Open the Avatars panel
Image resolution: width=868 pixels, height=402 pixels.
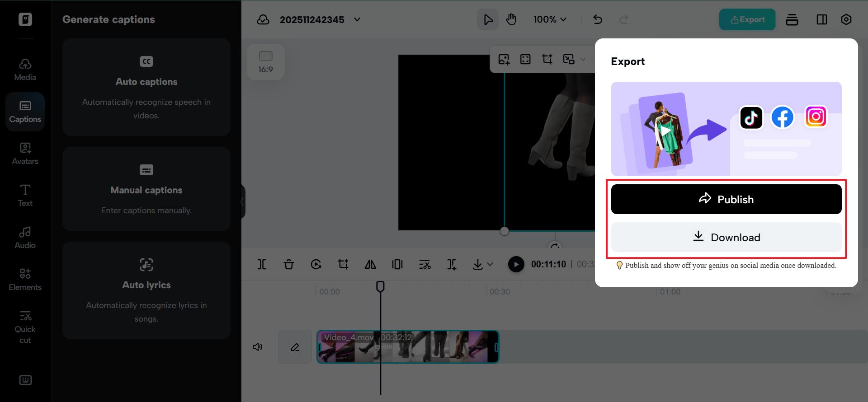25,154
